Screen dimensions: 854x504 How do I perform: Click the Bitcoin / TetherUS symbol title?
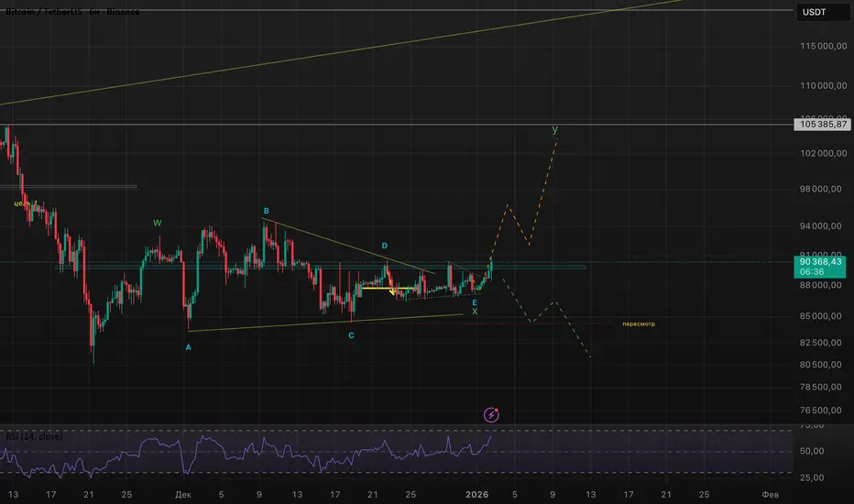72,11
